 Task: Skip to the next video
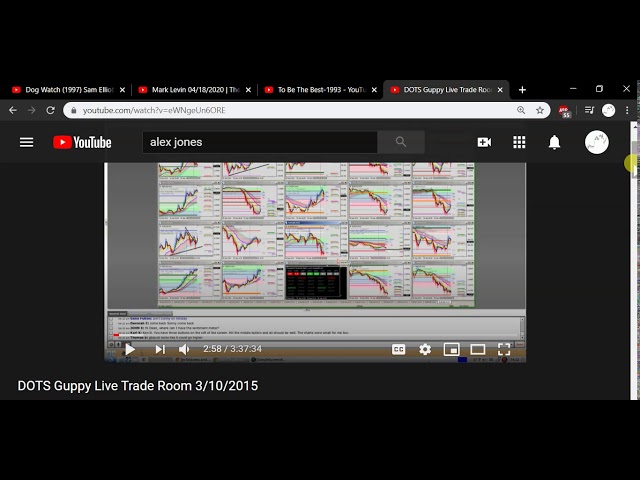tap(159, 349)
